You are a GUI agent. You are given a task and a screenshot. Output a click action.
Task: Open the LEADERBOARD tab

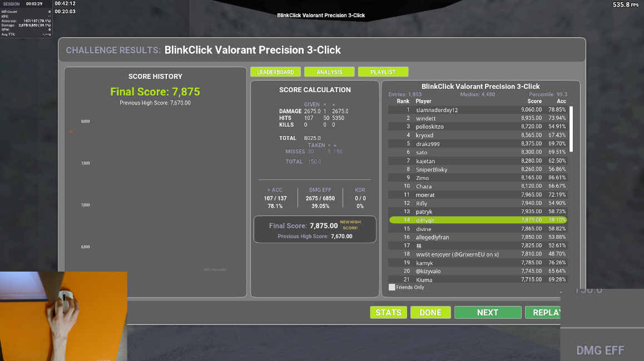(275, 72)
